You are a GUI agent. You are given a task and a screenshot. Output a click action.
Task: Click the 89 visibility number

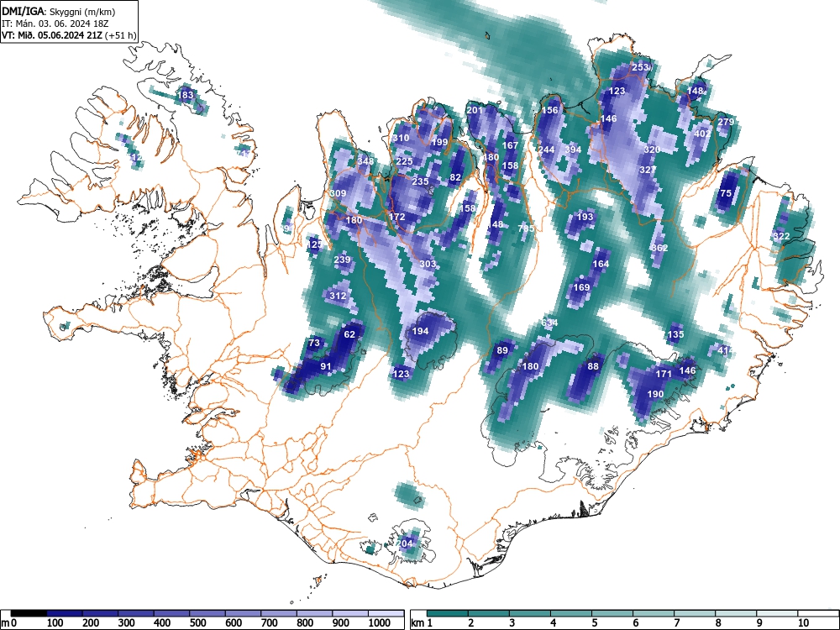point(502,350)
